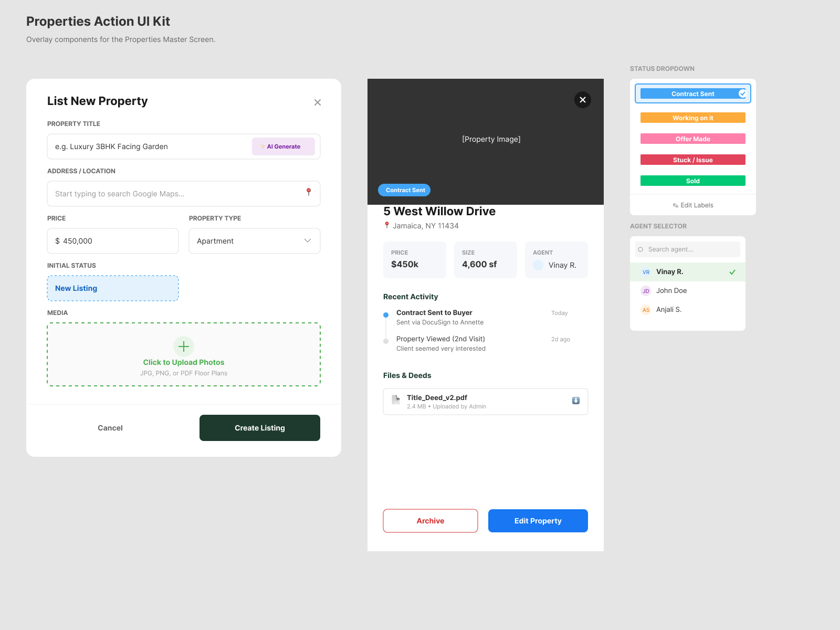The height and width of the screenshot is (630, 840).
Task: Click the Property Image placeholder
Action: [x=486, y=142]
